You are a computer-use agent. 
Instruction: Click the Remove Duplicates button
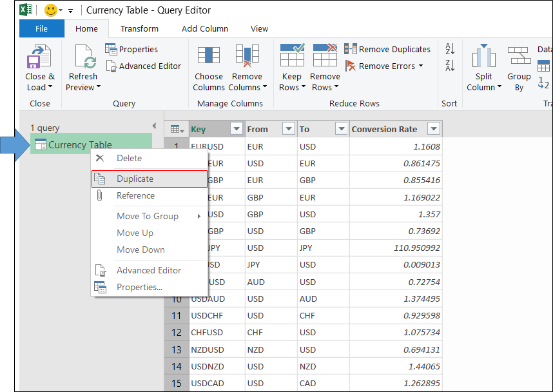click(x=387, y=49)
